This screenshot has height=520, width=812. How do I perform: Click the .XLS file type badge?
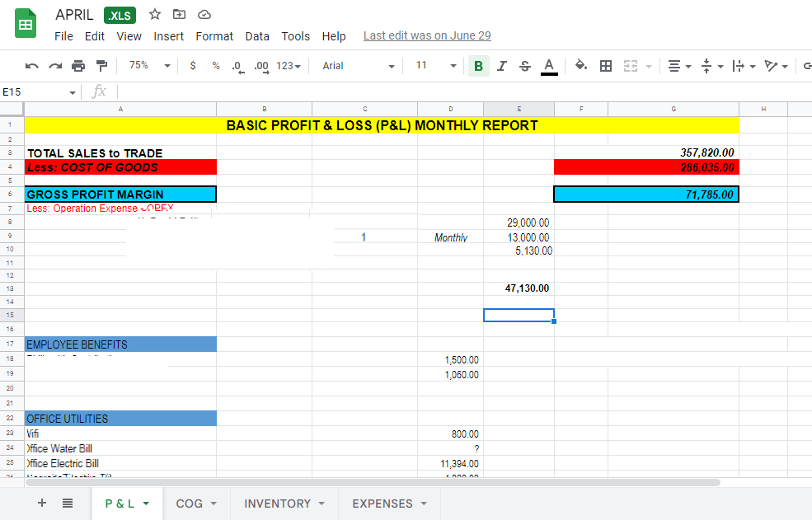coord(120,16)
